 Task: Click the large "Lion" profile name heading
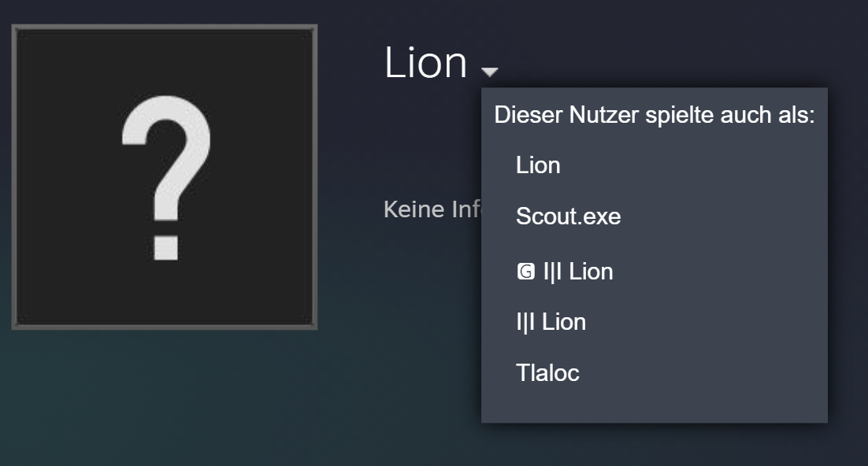[x=426, y=62]
